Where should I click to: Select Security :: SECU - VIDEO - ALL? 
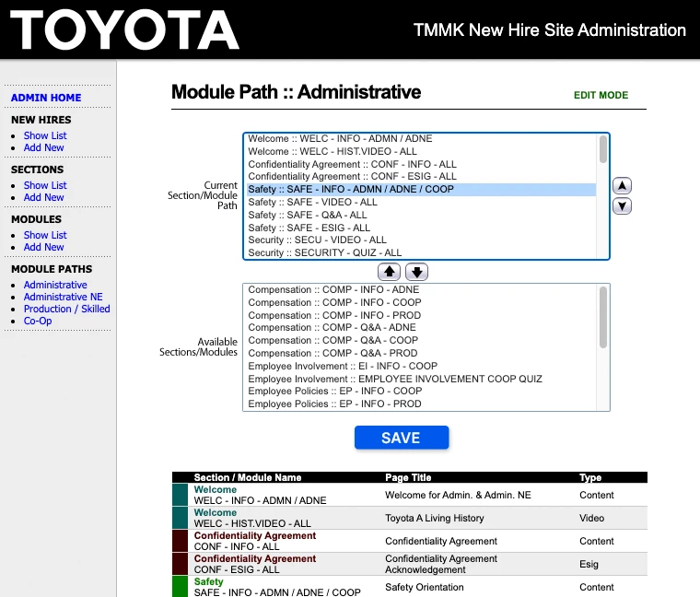pyautogui.click(x=422, y=240)
